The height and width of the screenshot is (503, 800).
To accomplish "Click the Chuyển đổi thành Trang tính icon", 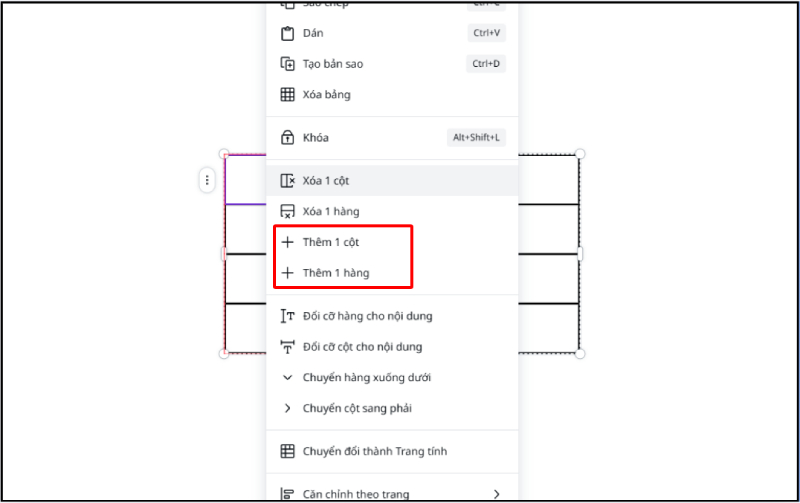I will click(x=287, y=451).
